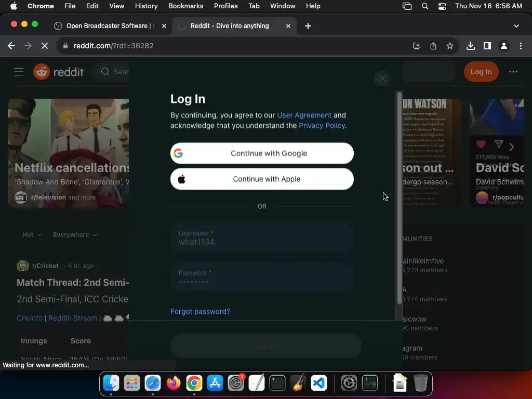Bookmark this tab with star
532x399 pixels.
450,46
